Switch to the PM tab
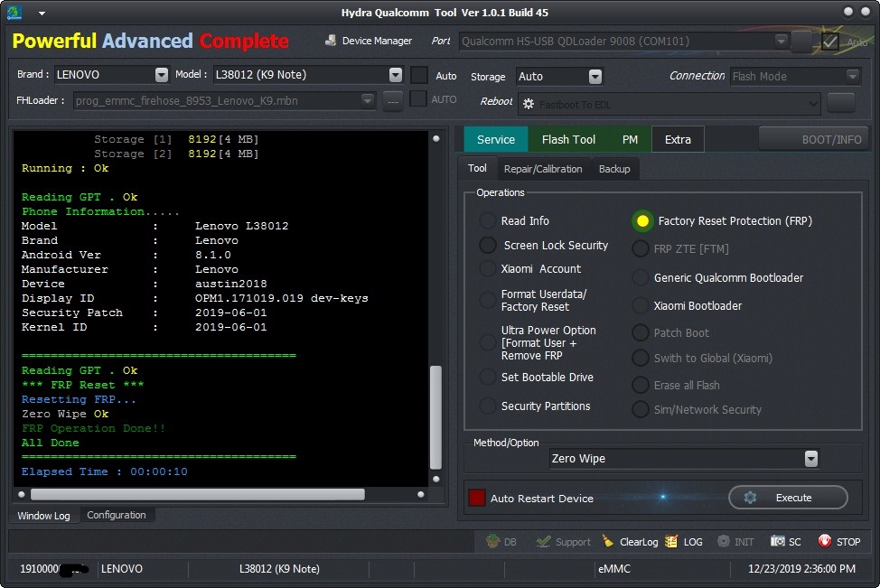This screenshot has height=588, width=880. (x=630, y=139)
